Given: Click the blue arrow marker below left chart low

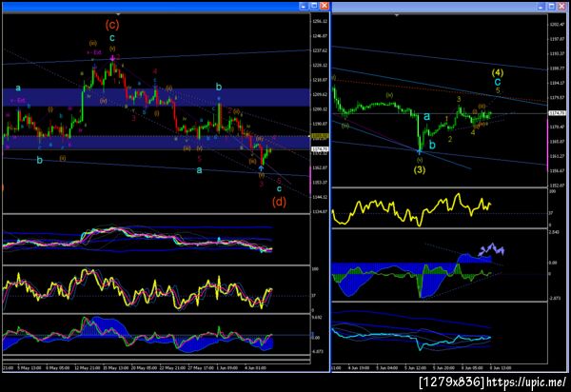Looking at the screenshot, I should tap(261, 168).
